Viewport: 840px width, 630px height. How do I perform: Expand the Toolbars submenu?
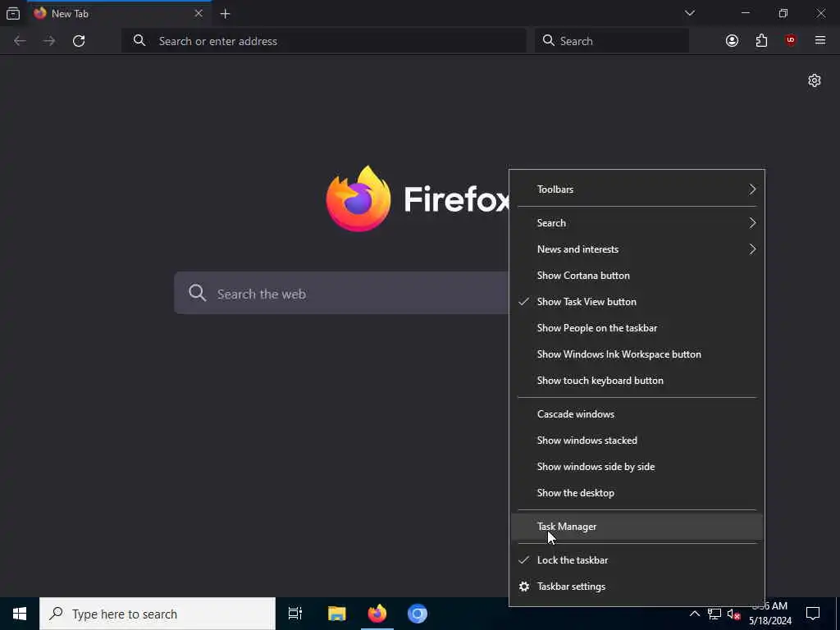[637, 189]
